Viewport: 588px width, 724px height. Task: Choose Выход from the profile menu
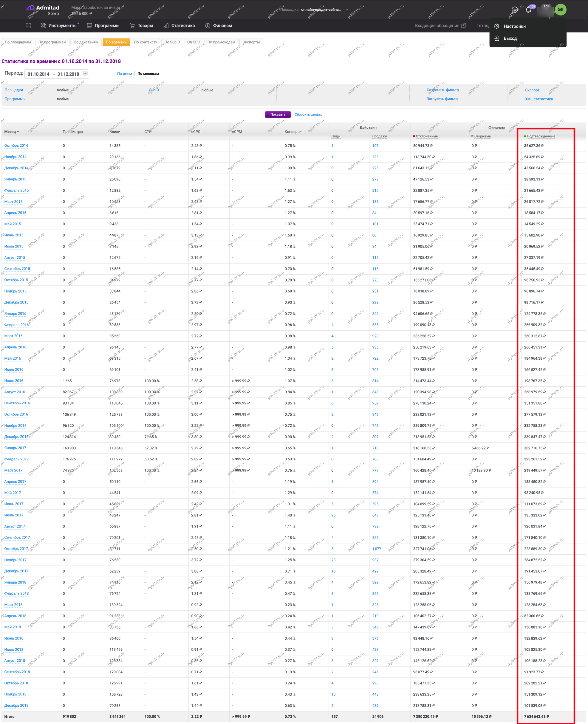click(x=510, y=38)
